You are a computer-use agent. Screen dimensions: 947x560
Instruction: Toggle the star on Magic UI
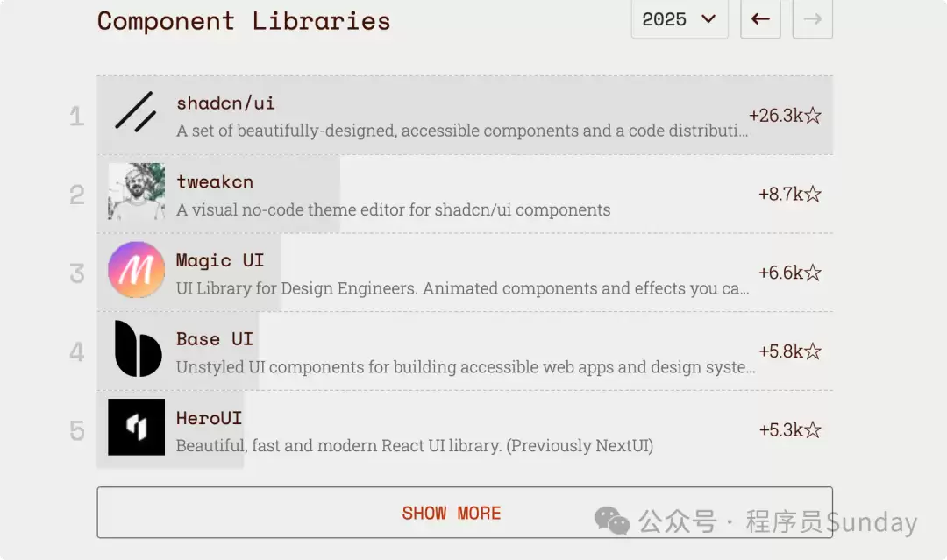[812, 273]
